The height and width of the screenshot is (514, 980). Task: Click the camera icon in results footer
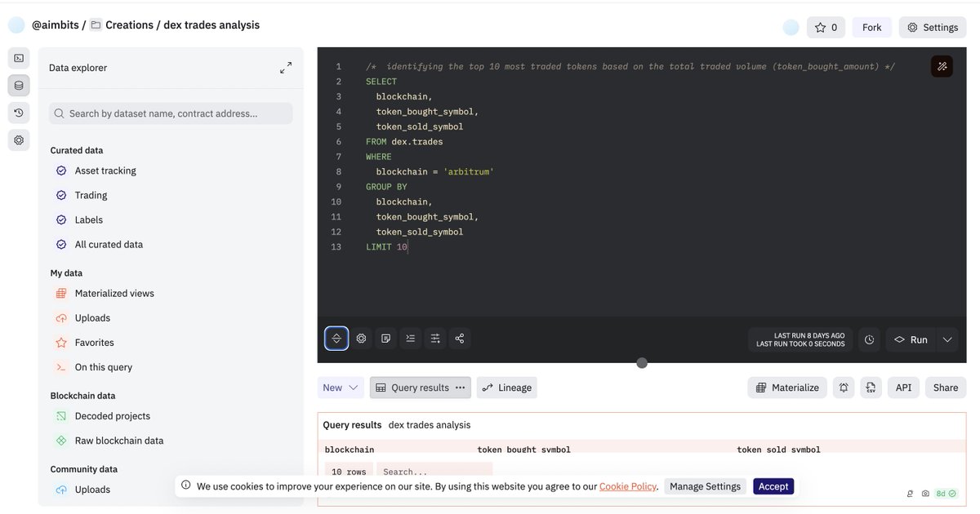(925, 494)
